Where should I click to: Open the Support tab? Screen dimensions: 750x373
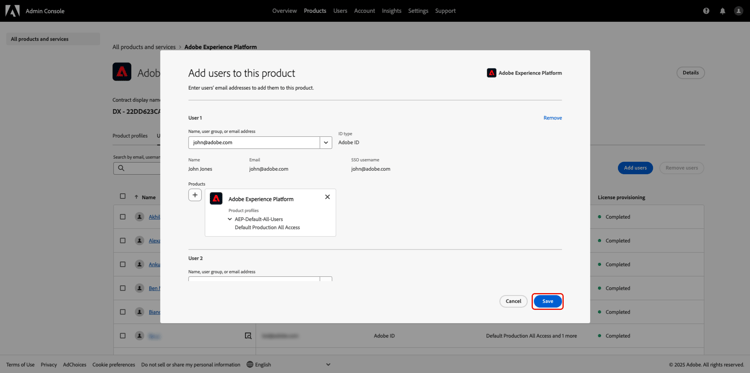point(445,11)
